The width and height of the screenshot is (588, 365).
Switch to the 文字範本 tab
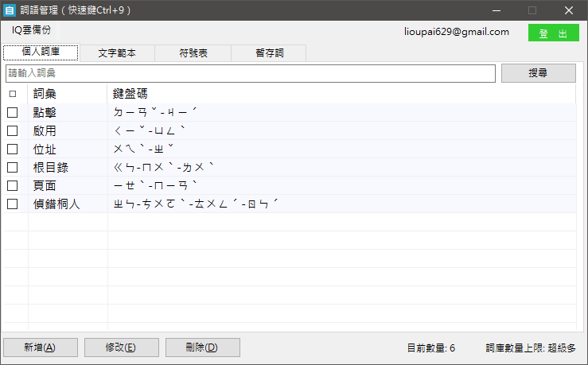(117, 53)
